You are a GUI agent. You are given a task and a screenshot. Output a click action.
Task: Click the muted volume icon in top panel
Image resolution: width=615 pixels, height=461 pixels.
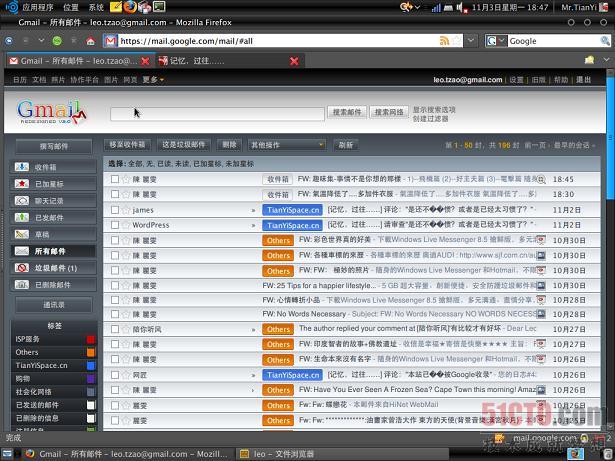pyautogui.click(x=462, y=7)
